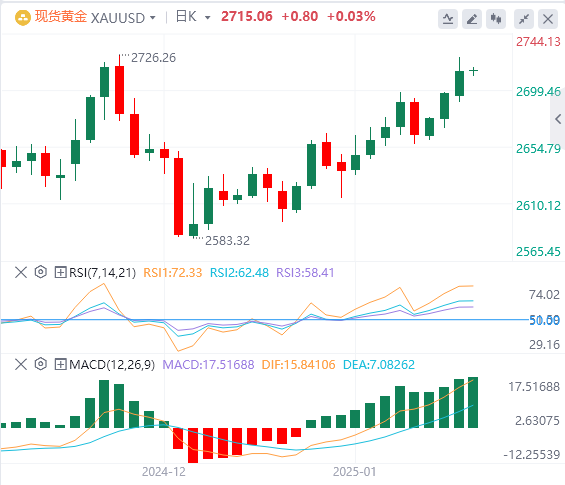Click the DIF:15.84106 value
The width and height of the screenshot is (565, 485).
[298, 365]
